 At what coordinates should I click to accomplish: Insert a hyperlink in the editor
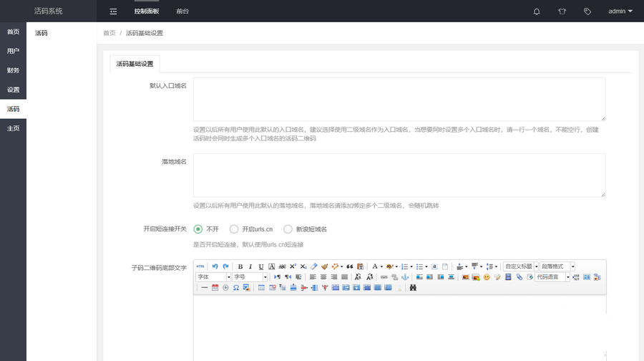tap(384, 277)
